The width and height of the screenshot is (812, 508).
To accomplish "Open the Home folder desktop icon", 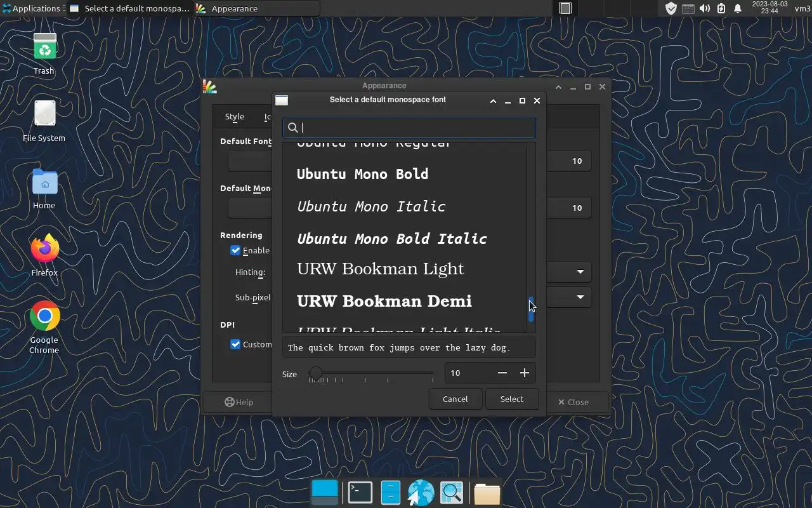I will click(x=44, y=189).
